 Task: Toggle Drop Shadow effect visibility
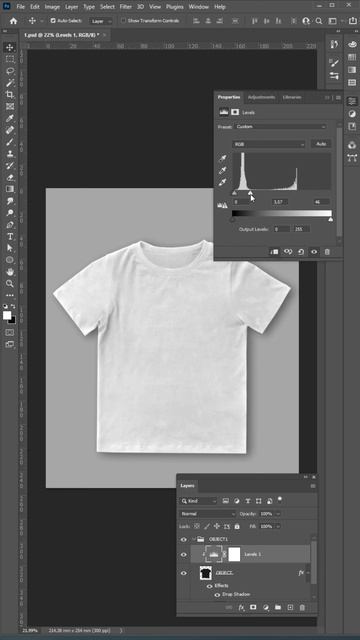pyautogui.click(x=217, y=595)
